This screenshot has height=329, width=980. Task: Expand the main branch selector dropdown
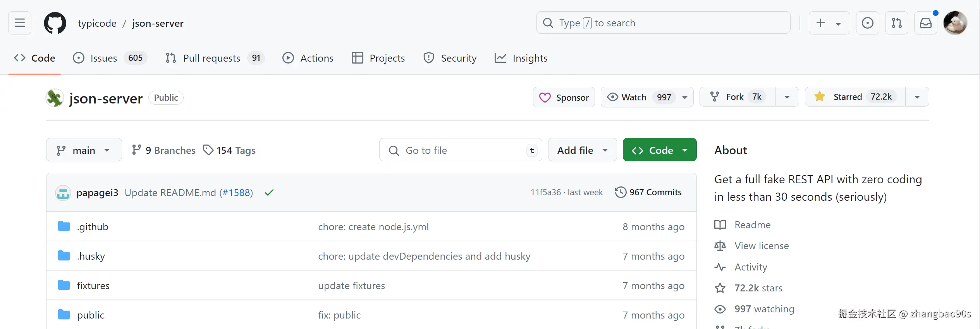[x=84, y=150]
